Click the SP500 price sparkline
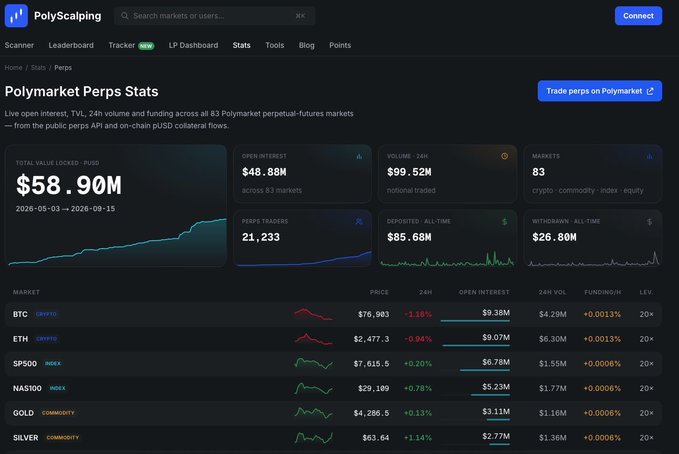The image size is (679, 454). [313, 363]
